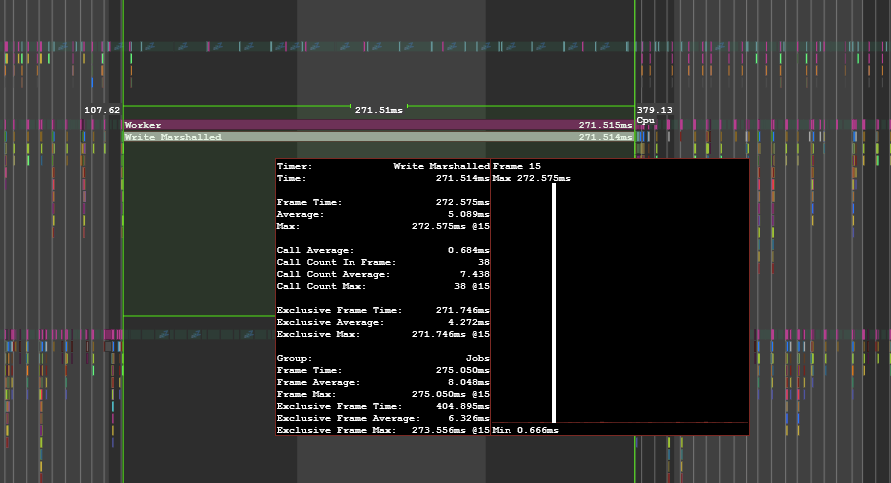Click the Exclusive Frame Time 404.895ms row
891x483 pixels.
(383, 406)
